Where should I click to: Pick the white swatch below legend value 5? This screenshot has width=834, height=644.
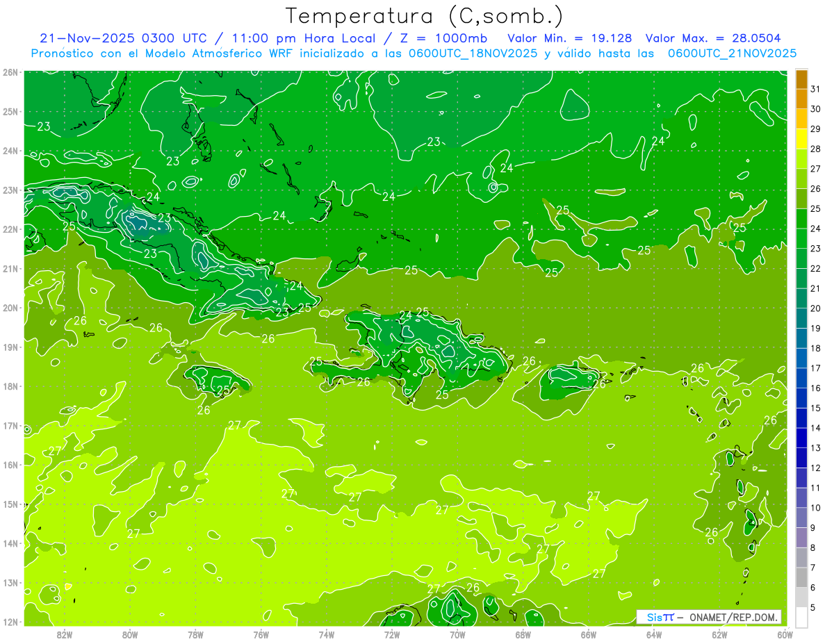[x=802, y=617]
